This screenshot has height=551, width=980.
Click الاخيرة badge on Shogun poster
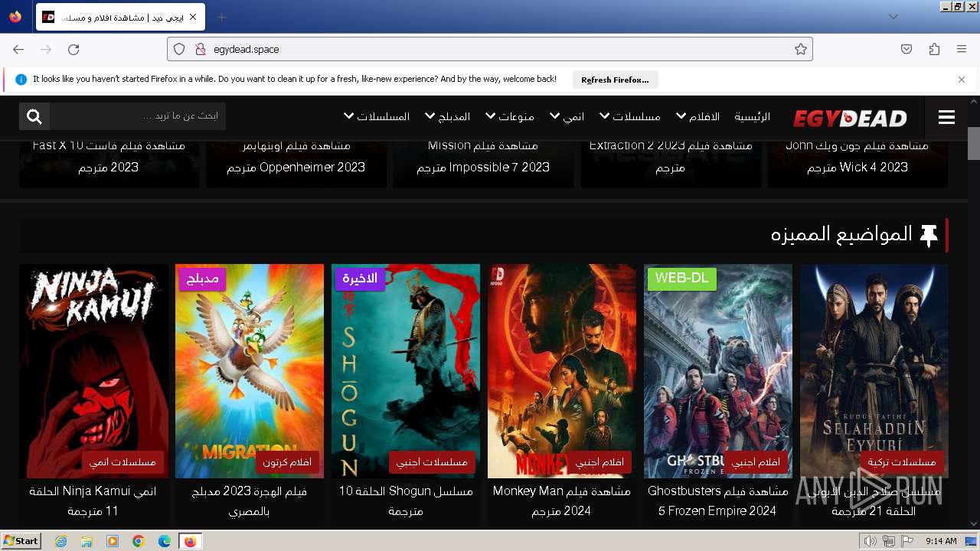(x=360, y=279)
